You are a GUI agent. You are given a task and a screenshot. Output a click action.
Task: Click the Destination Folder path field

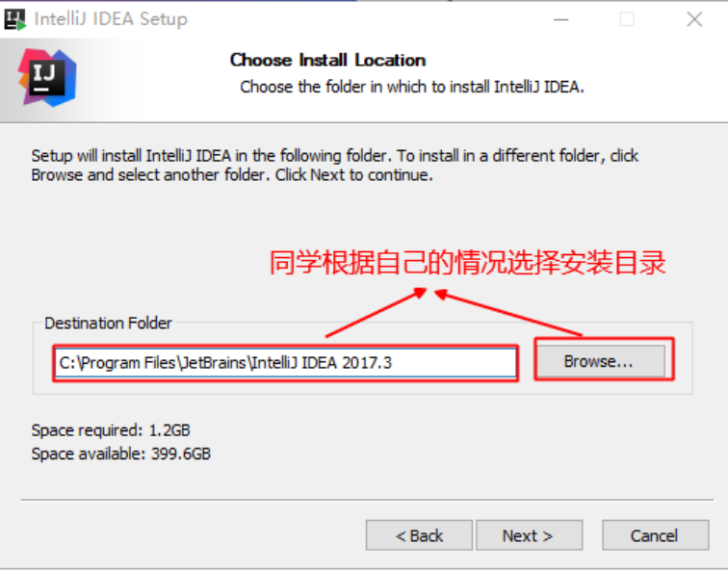click(285, 363)
